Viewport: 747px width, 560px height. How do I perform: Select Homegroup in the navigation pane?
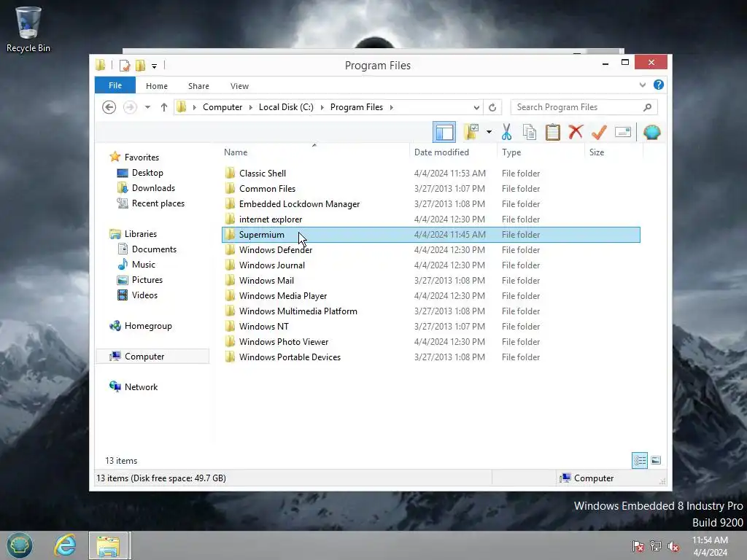point(147,326)
